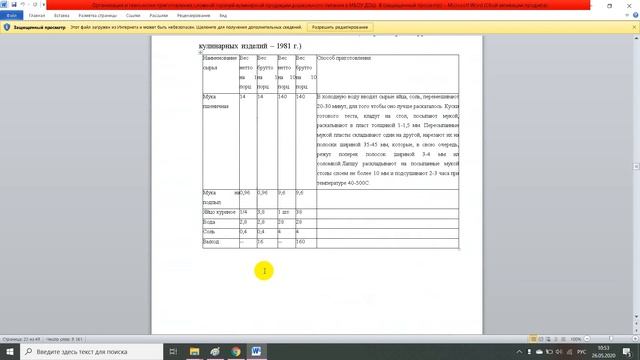The image size is (640, 360).
Task: Click the zoom out minus button
Action: coord(587,339)
